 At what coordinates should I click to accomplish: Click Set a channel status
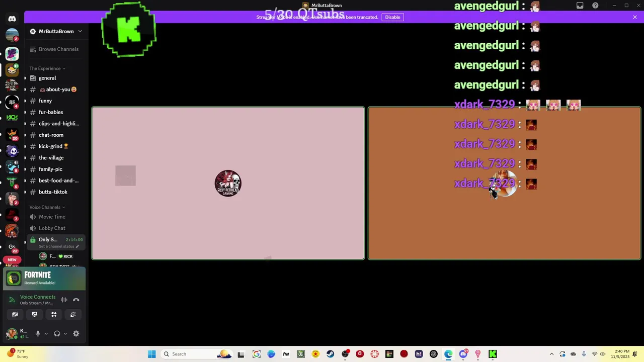tap(59, 246)
